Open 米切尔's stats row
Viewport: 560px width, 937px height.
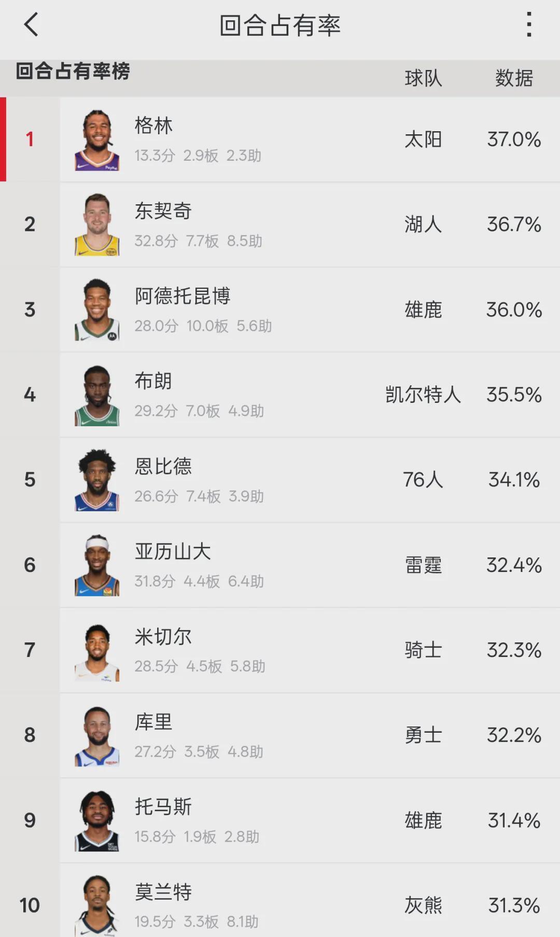280,651
